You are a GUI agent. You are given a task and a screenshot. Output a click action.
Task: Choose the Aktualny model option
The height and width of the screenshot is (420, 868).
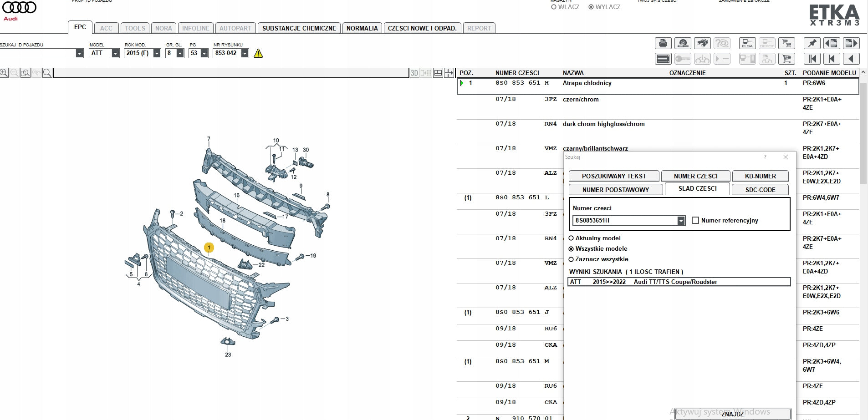point(571,238)
